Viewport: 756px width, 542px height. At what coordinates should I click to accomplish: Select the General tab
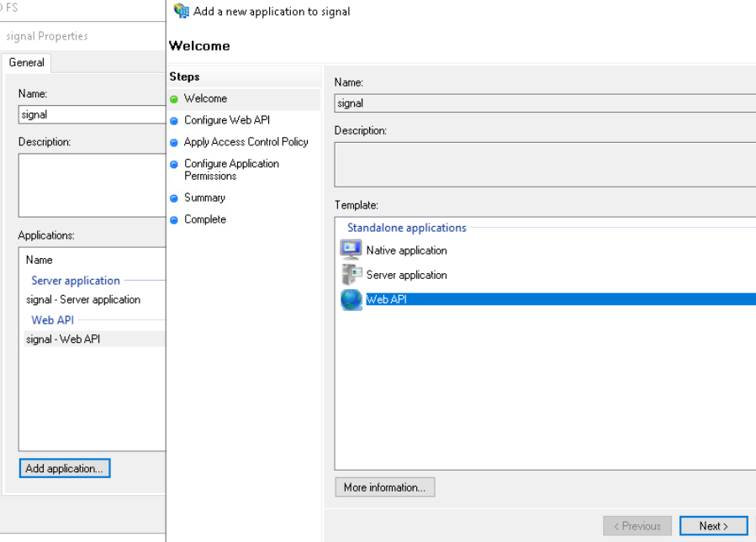point(27,63)
